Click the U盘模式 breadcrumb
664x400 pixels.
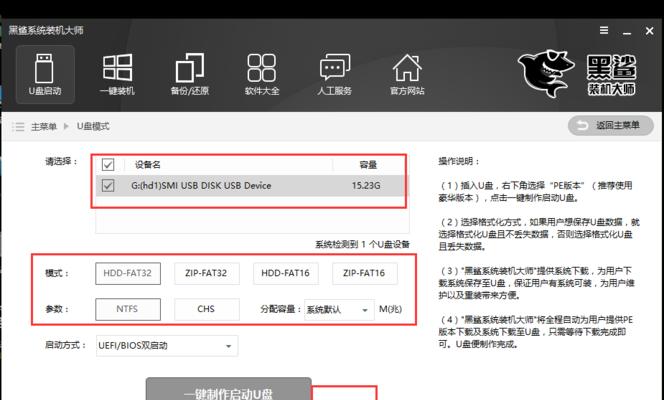[x=93, y=126]
